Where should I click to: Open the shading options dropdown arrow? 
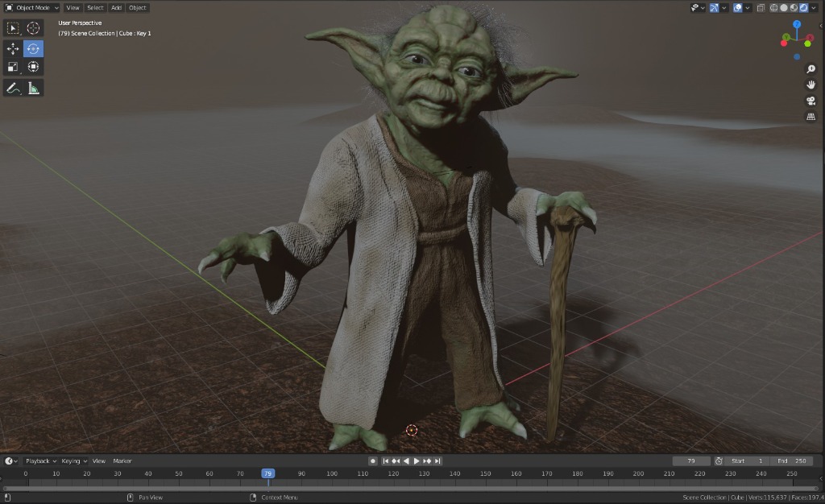click(x=814, y=8)
